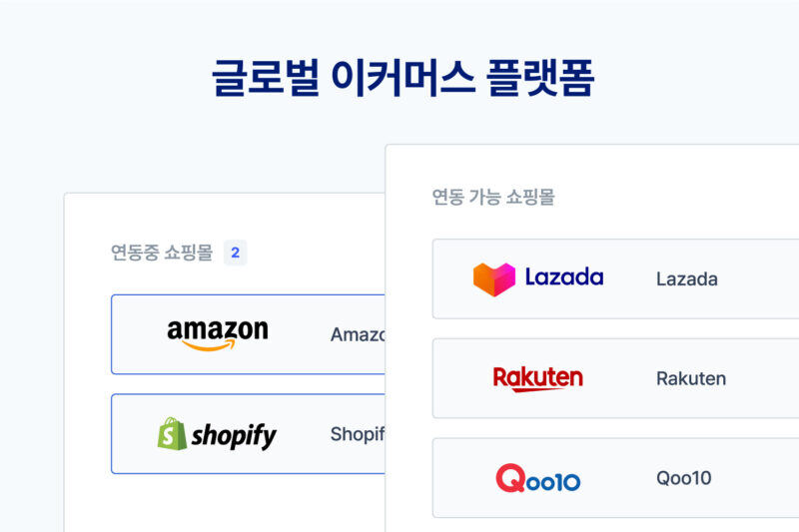Click the Amazon logo icon
This screenshot has height=532, width=799.
(x=218, y=335)
